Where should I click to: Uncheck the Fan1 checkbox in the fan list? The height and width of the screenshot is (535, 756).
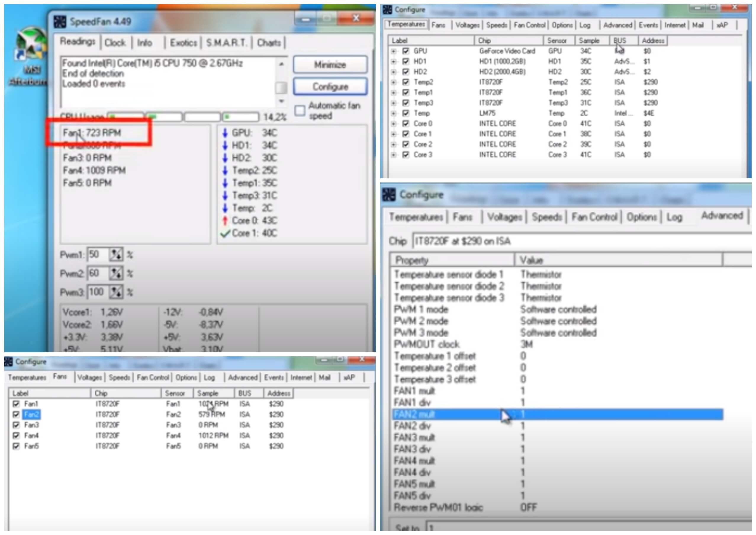coord(16,404)
